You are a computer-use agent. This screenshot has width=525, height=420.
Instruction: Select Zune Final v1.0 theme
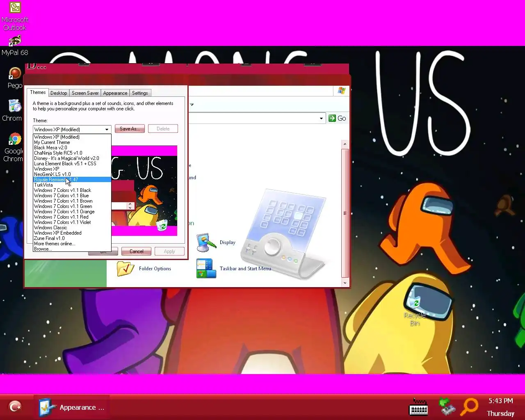point(72,238)
